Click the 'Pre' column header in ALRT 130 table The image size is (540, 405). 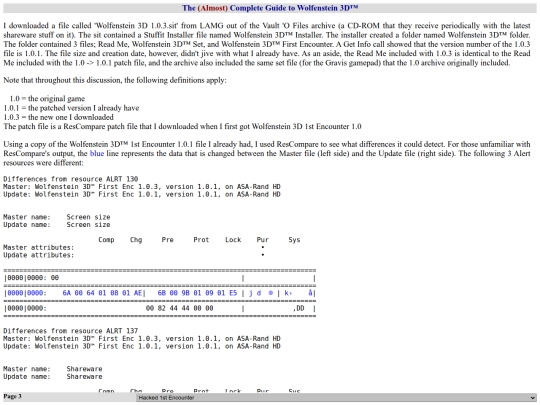tap(168, 240)
